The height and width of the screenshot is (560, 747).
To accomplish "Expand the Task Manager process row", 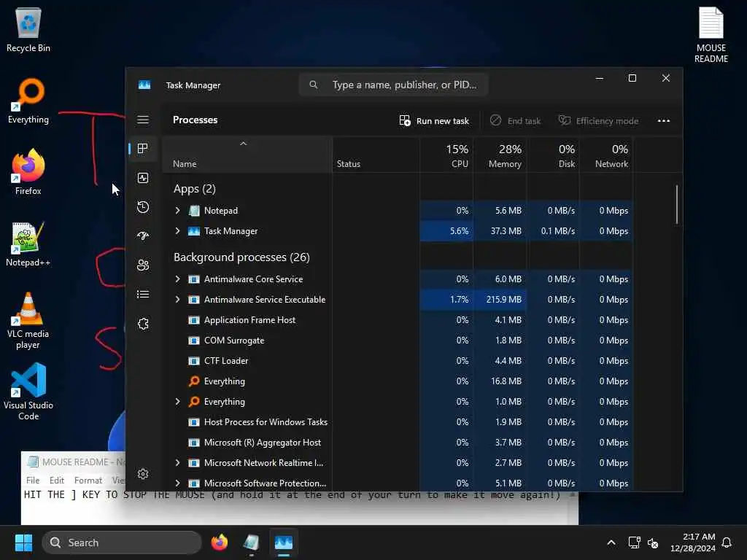I will 178,231.
